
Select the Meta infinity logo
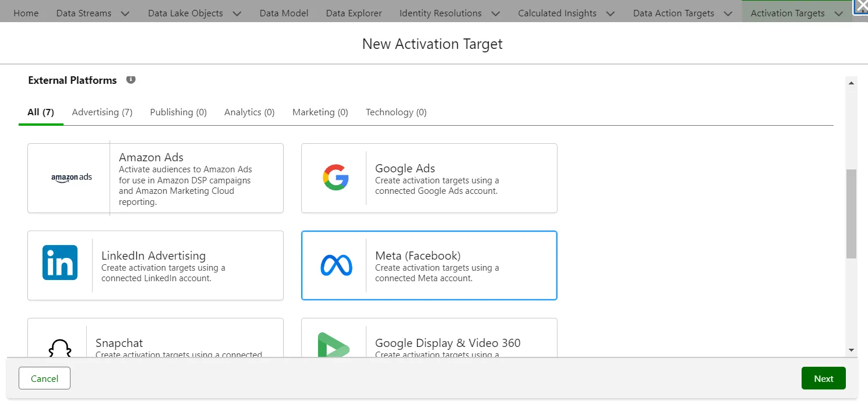(336, 265)
